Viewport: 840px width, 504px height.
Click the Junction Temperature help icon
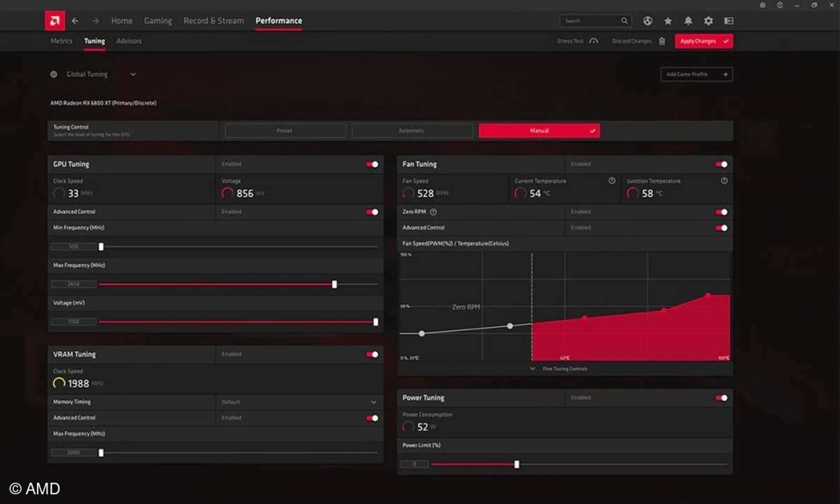724,181
